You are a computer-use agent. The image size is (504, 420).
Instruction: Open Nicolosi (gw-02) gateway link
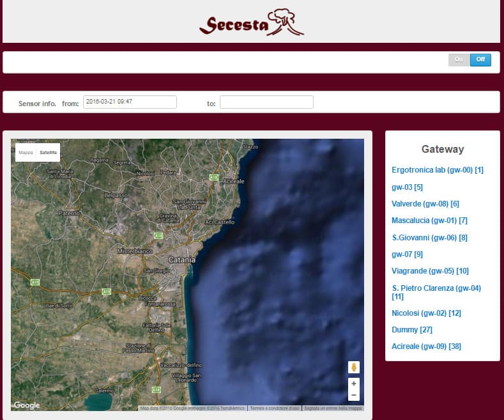426,313
